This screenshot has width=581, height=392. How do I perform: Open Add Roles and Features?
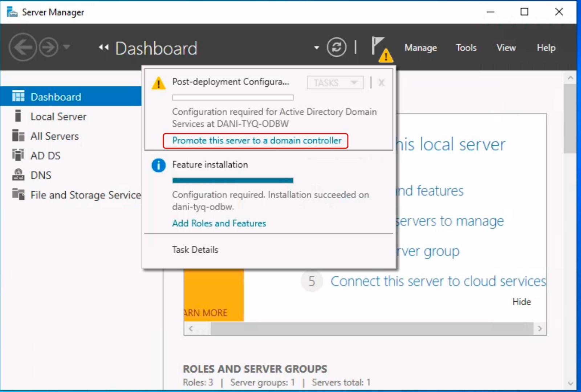[219, 223]
